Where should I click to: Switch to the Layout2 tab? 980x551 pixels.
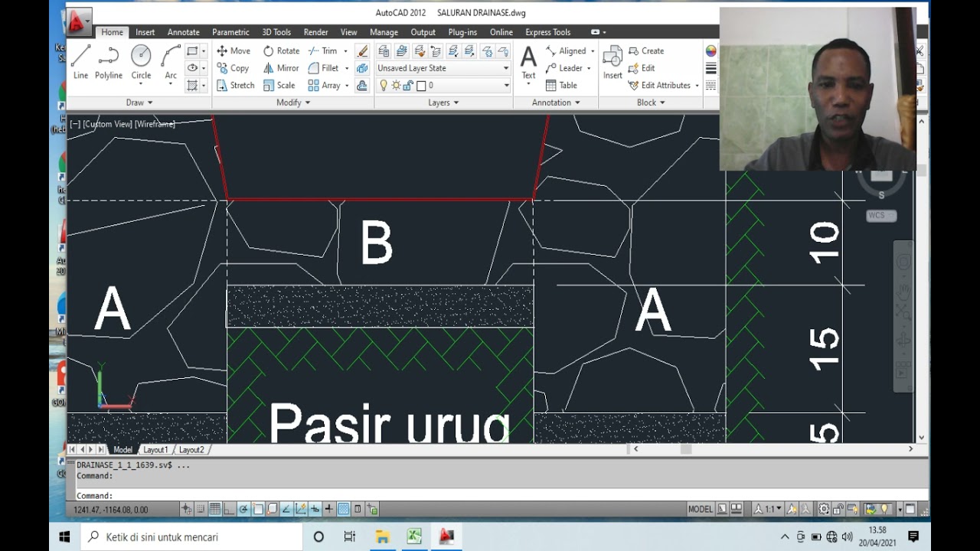click(191, 450)
